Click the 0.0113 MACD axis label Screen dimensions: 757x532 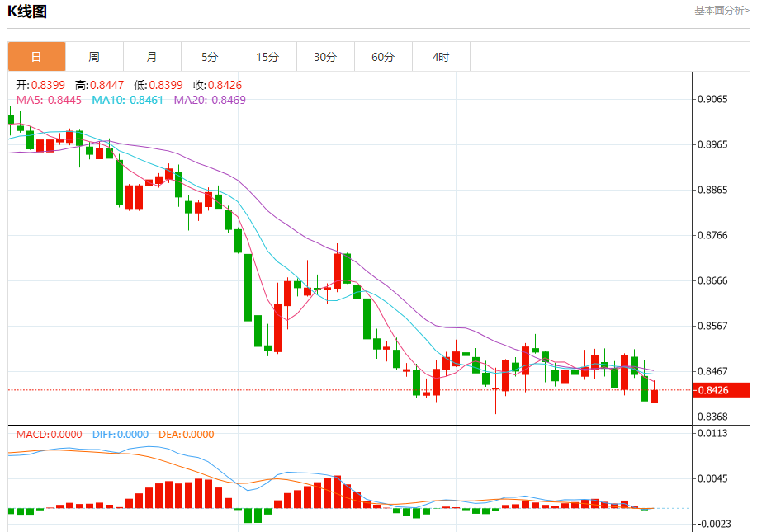pos(712,433)
